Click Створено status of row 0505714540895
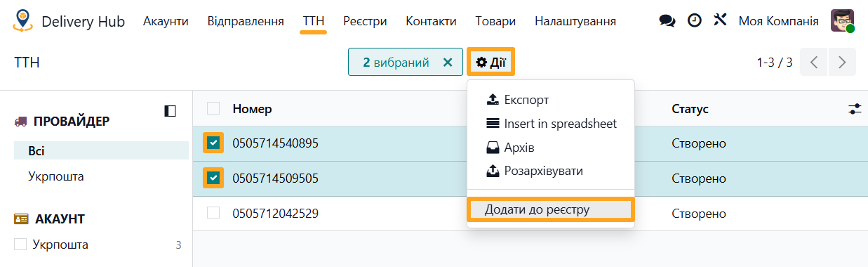 tap(698, 143)
